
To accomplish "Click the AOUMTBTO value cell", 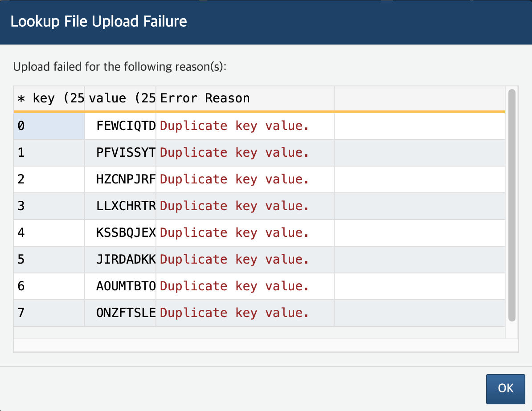I will [x=120, y=287].
